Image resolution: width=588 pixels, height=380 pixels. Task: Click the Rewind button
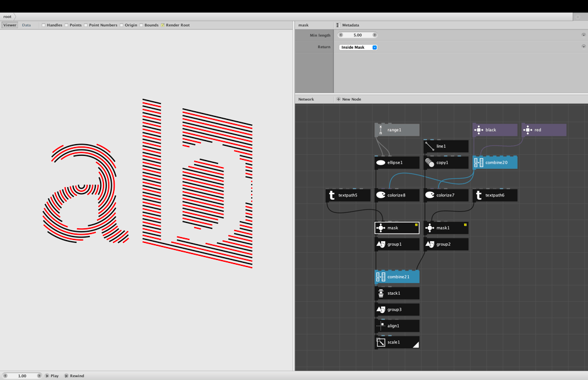tap(74, 375)
